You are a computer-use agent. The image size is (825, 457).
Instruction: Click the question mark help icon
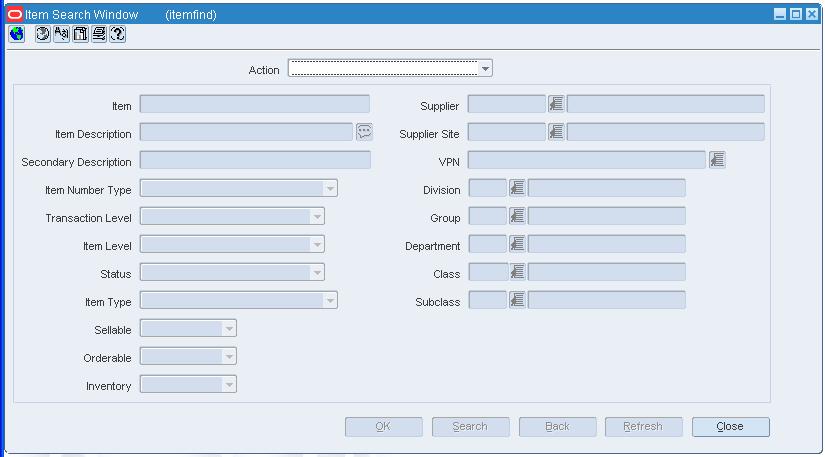[x=118, y=34]
